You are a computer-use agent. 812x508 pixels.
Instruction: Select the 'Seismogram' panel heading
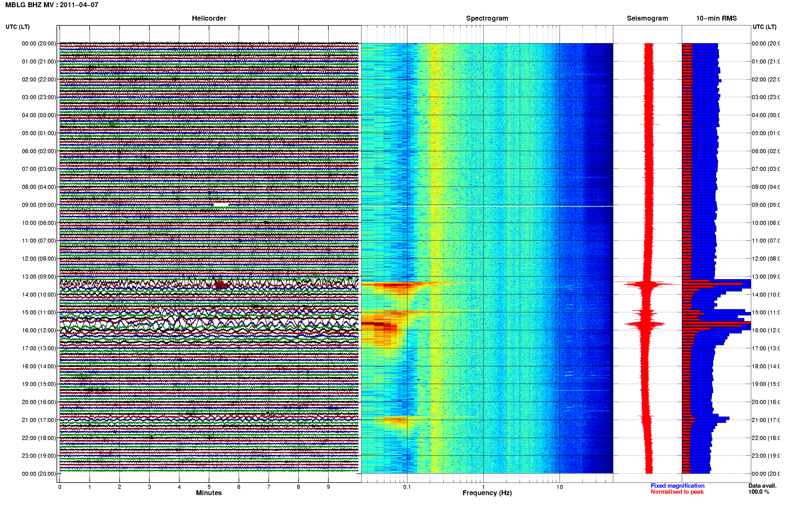(x=647, y=18)
